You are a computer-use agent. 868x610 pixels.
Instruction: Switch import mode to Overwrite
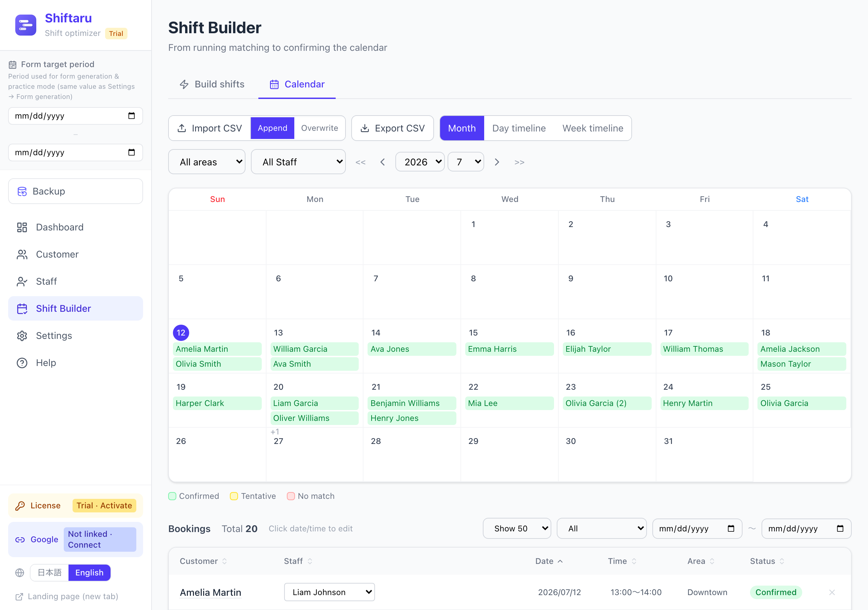click(x=319, y=128)
